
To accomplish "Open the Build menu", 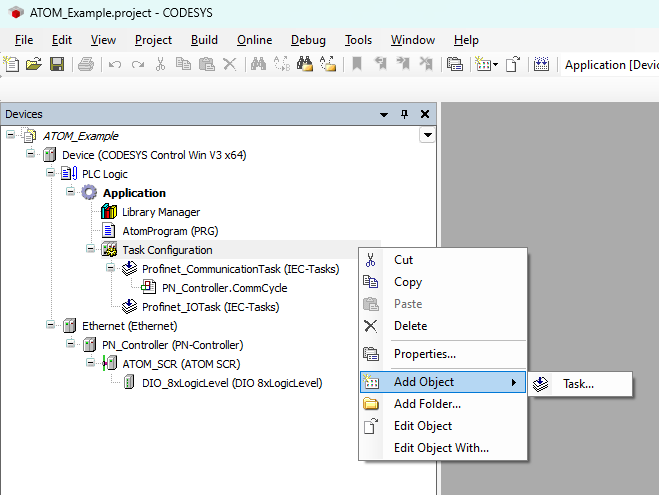I will coord(204,40).
